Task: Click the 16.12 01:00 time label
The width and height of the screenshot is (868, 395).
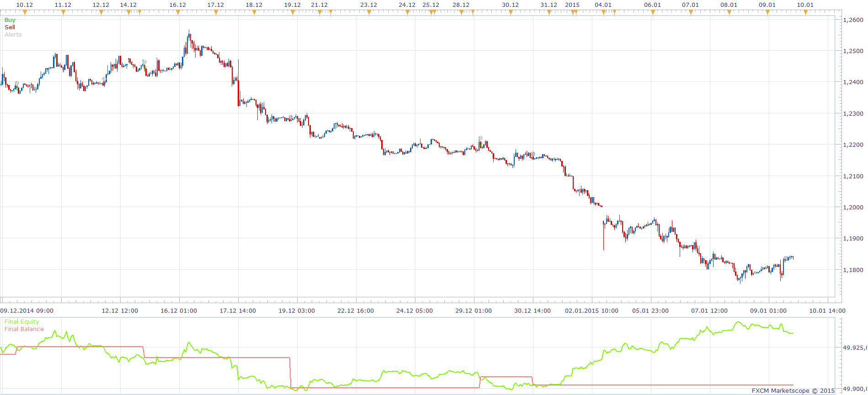Action: coord(179,311)
